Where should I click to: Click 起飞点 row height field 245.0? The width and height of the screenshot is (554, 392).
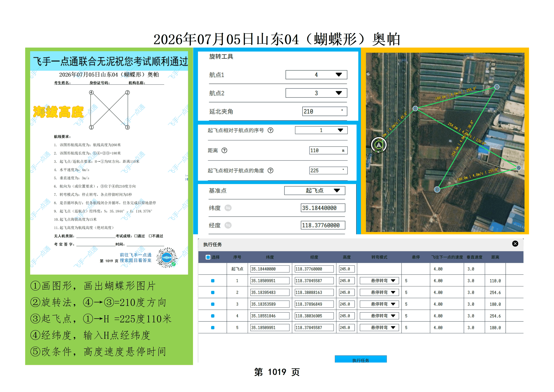pyautogui.click(x=346, y=269)
